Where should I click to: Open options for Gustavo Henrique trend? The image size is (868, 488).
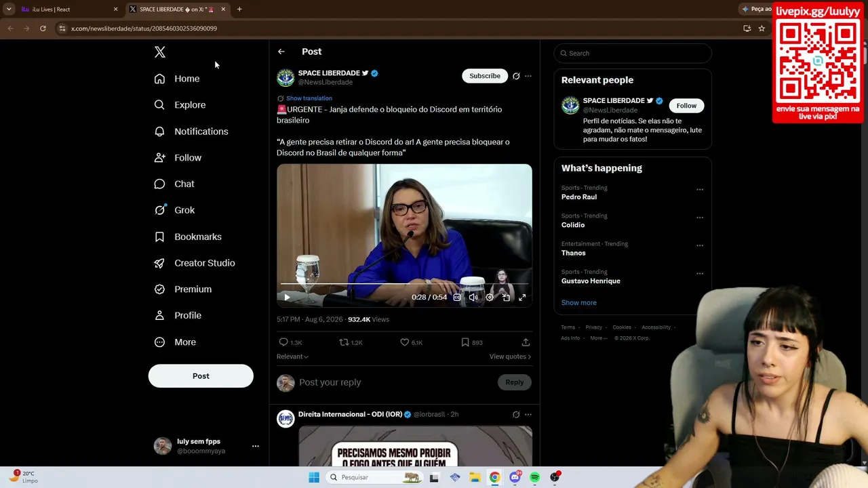tap(700, 274)
